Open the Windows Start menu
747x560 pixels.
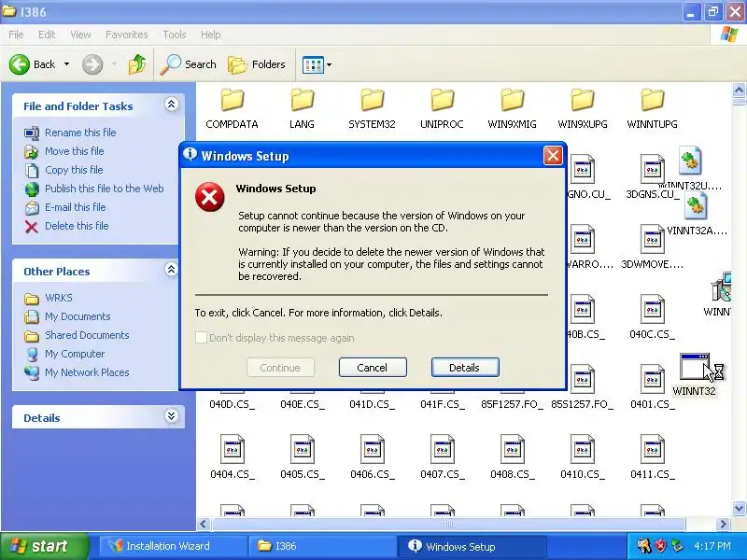point(44,546)
